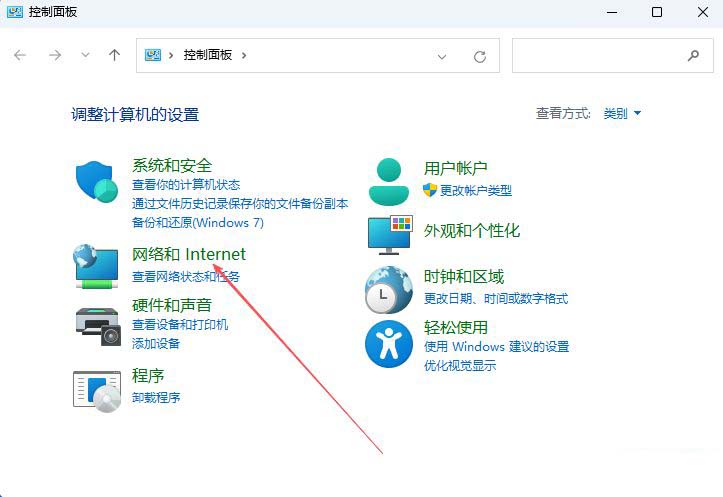This screenshot has width=723, height=497.
Task: Click 添加设备 link
Action: [x=156, y=343]
